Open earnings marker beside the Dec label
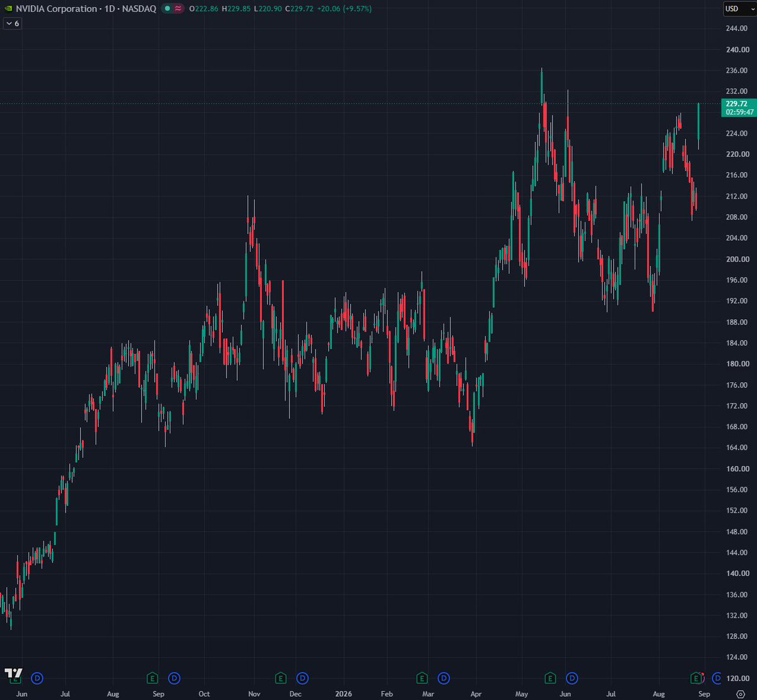 tap(281, 678)
